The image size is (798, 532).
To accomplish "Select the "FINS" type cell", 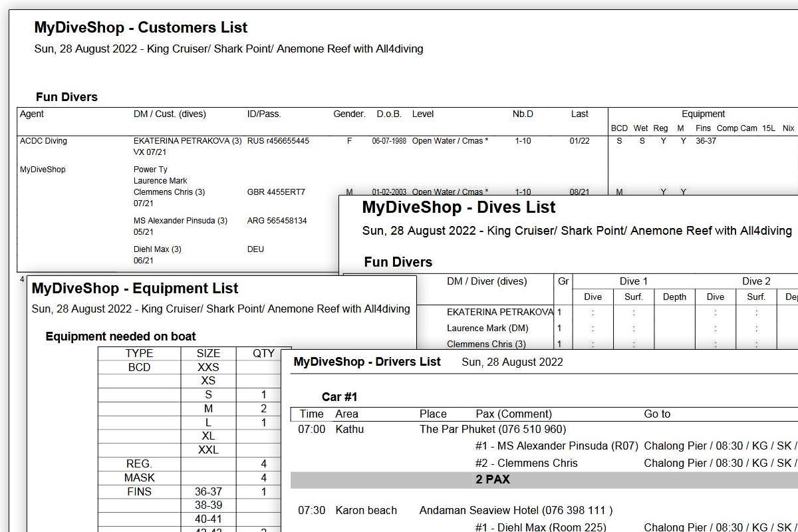I will click(x=139, y=492).
